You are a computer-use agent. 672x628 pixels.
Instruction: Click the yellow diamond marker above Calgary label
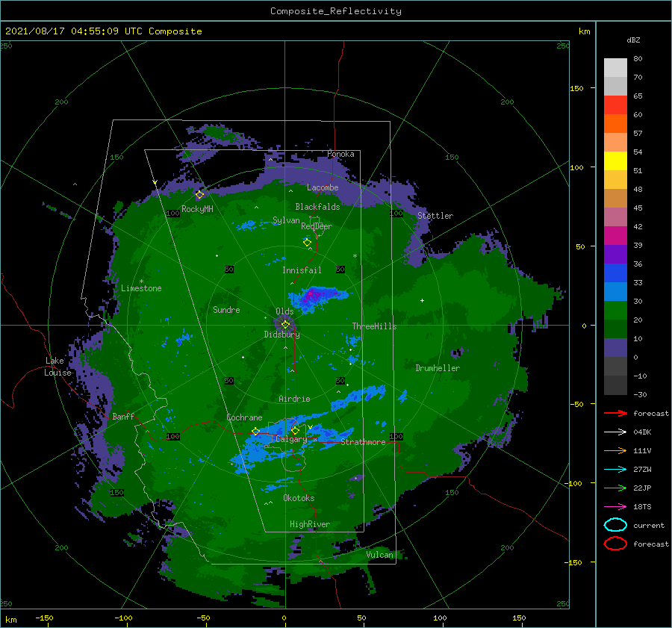(295, 430)
